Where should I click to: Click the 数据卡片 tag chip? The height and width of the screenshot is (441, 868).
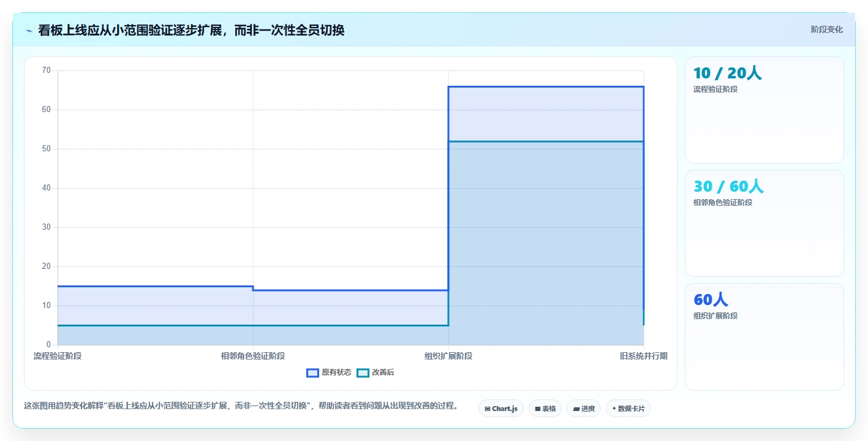(x=628, y=409)
